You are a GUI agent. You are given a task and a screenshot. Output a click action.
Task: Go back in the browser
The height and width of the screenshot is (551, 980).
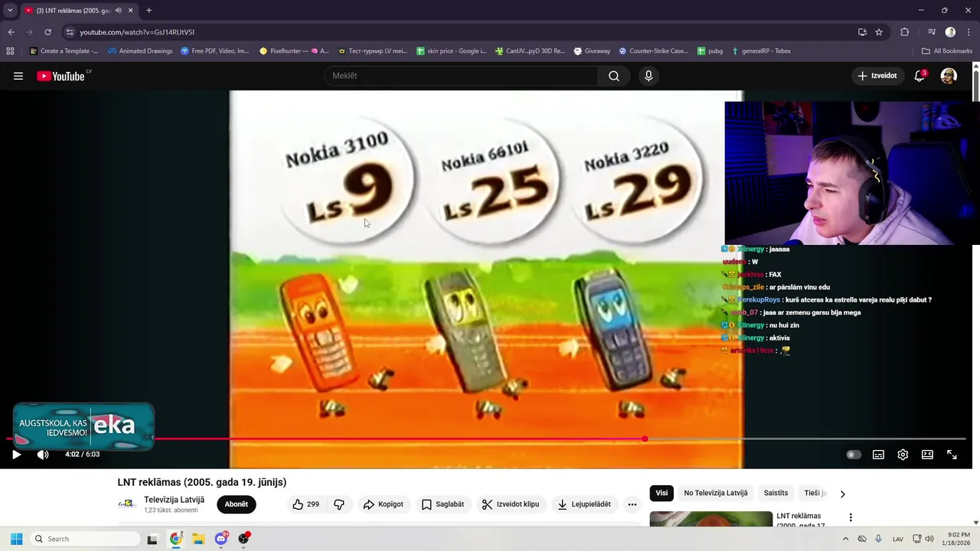pos(11,32)
